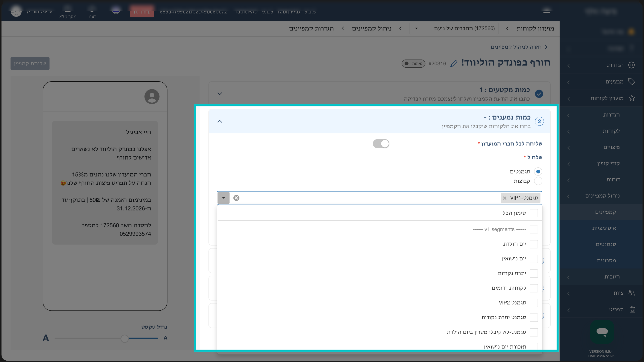Toggle שליחה לכל חברי המועדון switch
This screenshot has height=362, width=644.
[x=381, y=144]
